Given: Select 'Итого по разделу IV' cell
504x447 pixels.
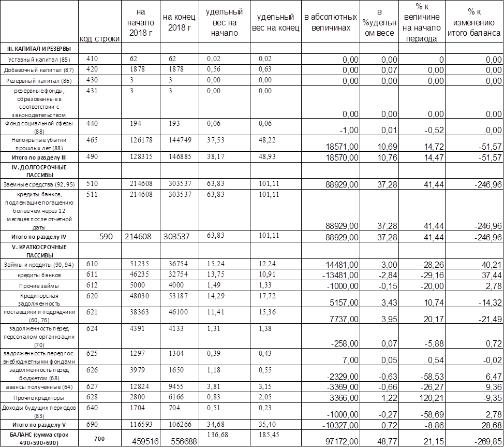Looking at the screenshot, I should 39,237.
